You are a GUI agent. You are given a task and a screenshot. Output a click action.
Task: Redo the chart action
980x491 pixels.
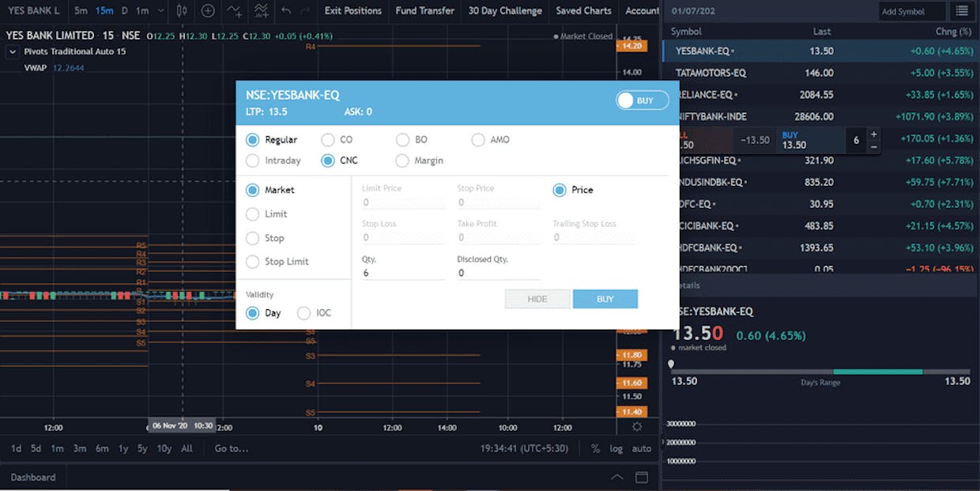click(306, 11)
